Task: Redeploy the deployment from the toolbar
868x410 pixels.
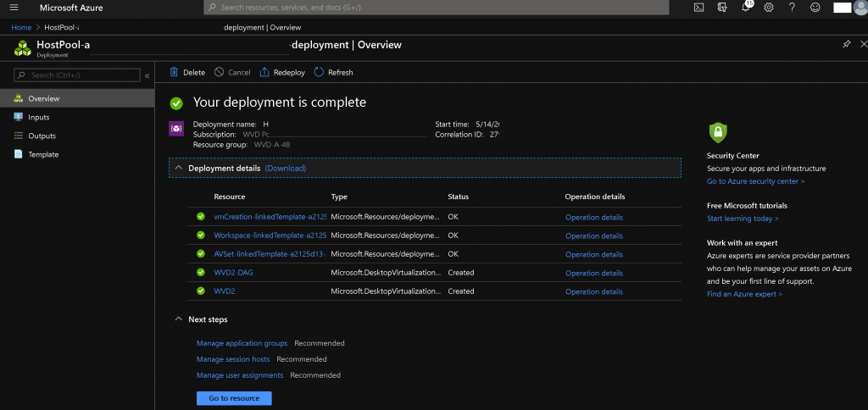Action: tap(282, 73)
